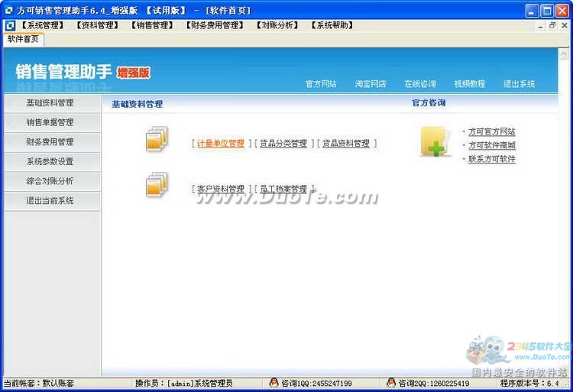Open 计量单位管理 link
This screenshot has width=573, height=392.
click(220, 143)
